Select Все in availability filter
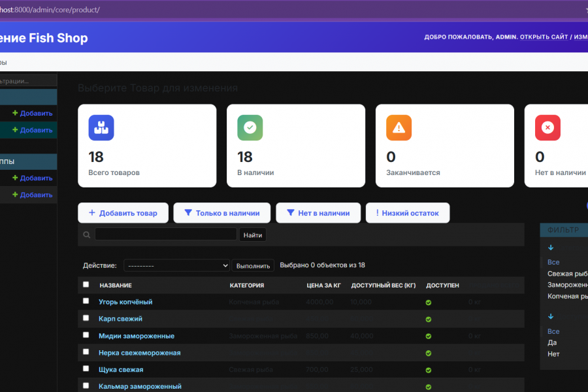The image size is (588, 392). 553,332
